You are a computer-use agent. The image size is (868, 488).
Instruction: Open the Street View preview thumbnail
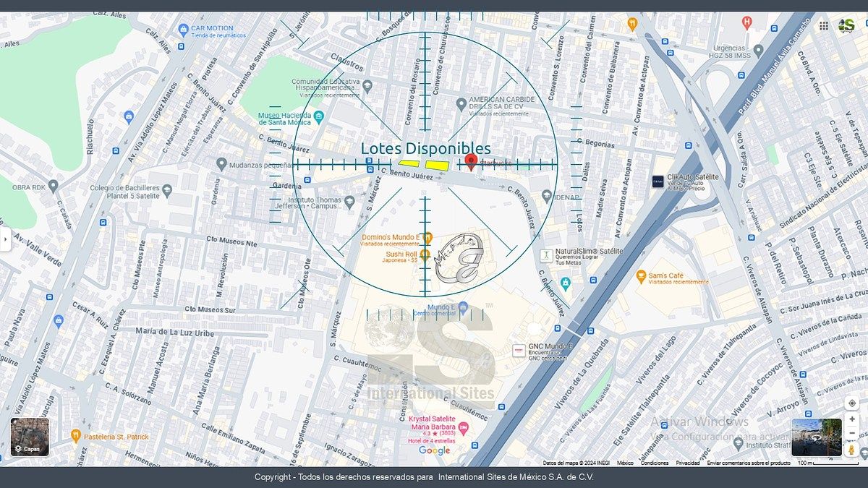click(x=816, y=437)
